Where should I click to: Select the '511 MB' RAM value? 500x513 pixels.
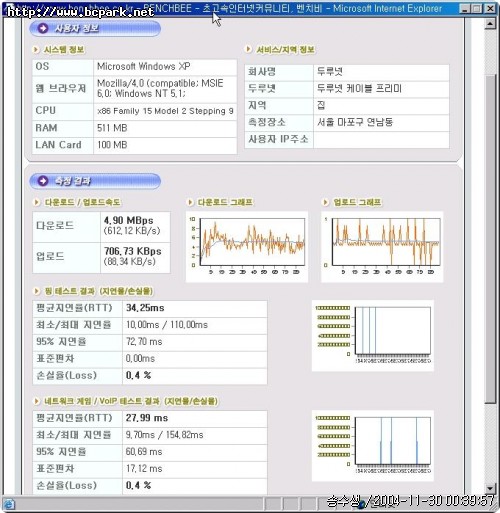[112, 128]
